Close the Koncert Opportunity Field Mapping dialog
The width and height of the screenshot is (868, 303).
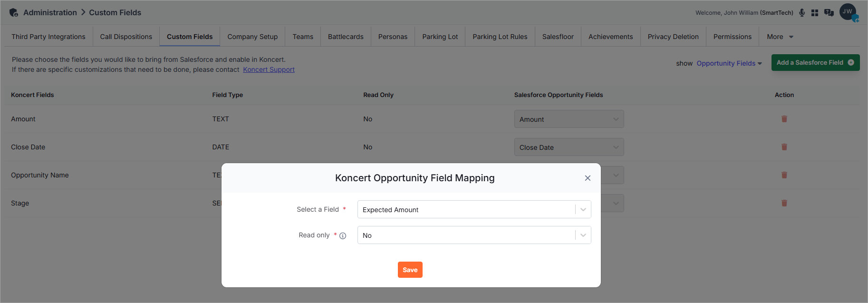coord(588,178)
